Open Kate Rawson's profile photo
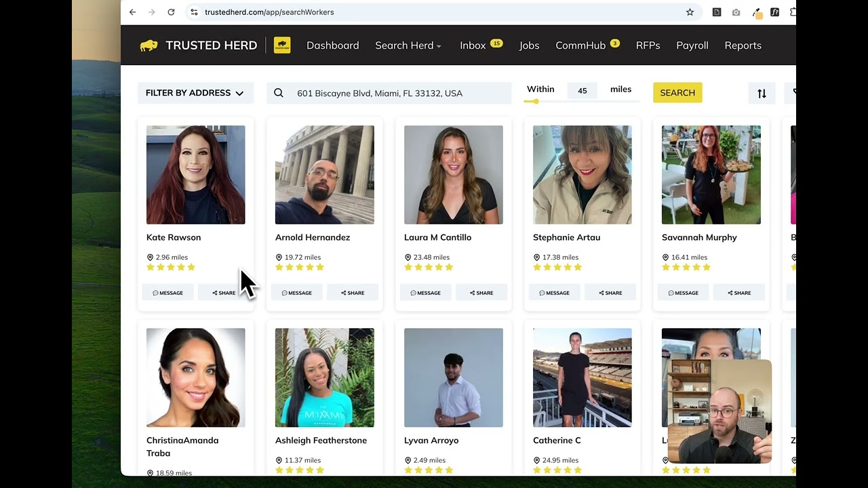The height and width of the screenshot is (488, 868). pyautogui.click(x=195, y=175)
